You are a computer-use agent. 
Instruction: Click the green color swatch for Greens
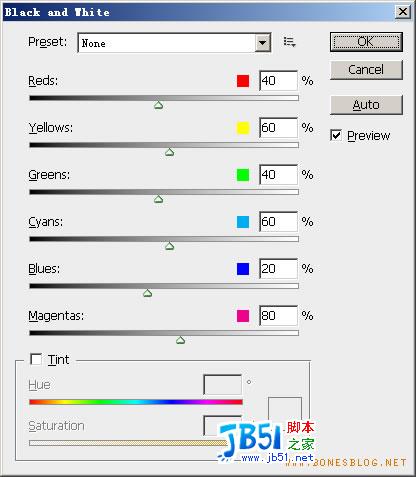pyautogui.click(x=243, y=175)
